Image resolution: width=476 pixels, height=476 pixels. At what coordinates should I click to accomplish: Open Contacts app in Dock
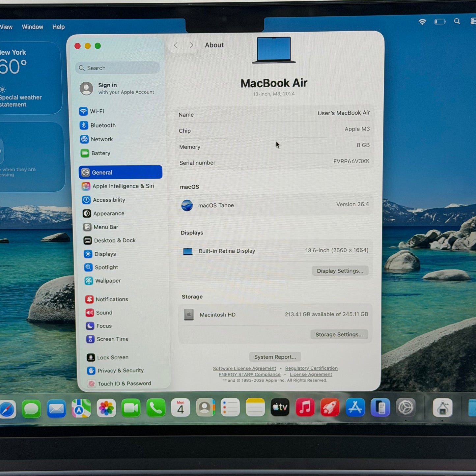206,407
